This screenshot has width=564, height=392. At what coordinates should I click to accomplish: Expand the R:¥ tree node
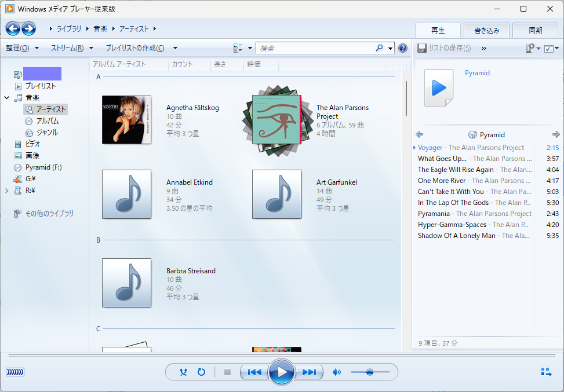tap(6, 190)
